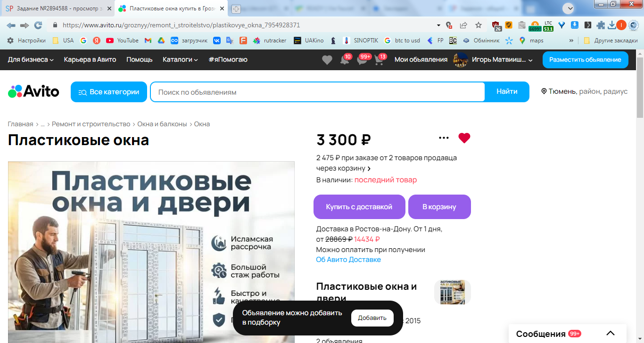The image size is (644, 343).
Task: Click the Найти search button
Action: coord(507,92)
